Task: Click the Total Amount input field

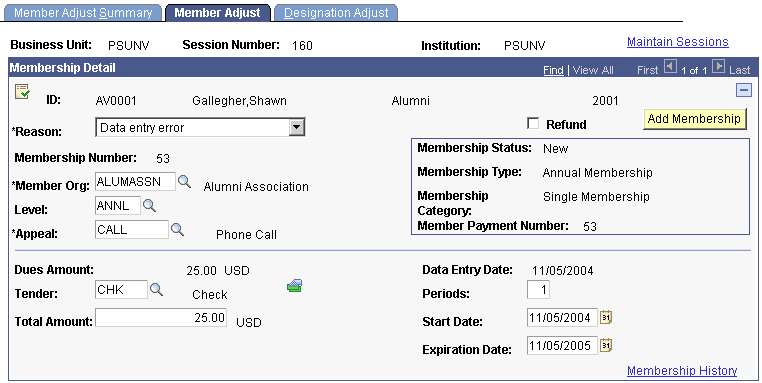Action: [161, 317]
